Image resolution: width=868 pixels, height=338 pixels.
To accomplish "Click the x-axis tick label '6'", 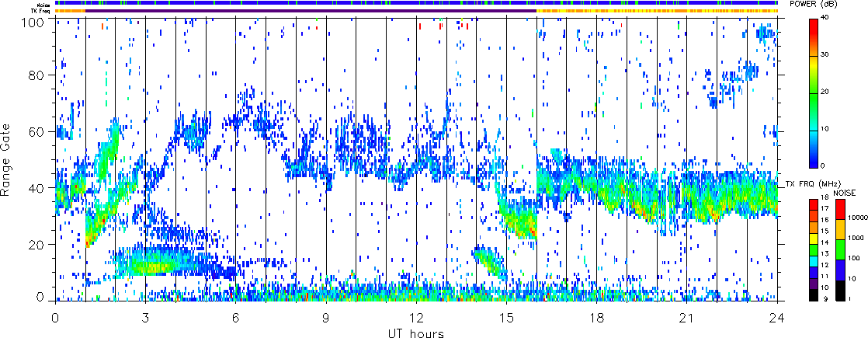I will point(236,318).
